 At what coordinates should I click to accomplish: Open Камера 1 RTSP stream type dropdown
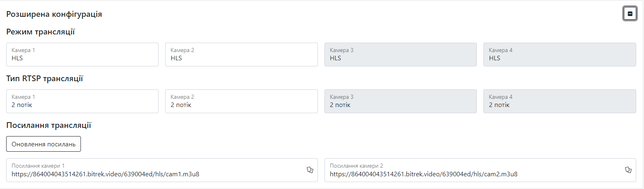coord(83,101)
